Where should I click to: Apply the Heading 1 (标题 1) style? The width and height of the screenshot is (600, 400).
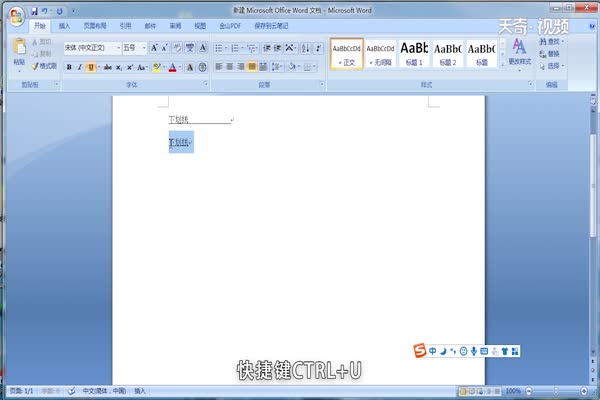(414, 52)
